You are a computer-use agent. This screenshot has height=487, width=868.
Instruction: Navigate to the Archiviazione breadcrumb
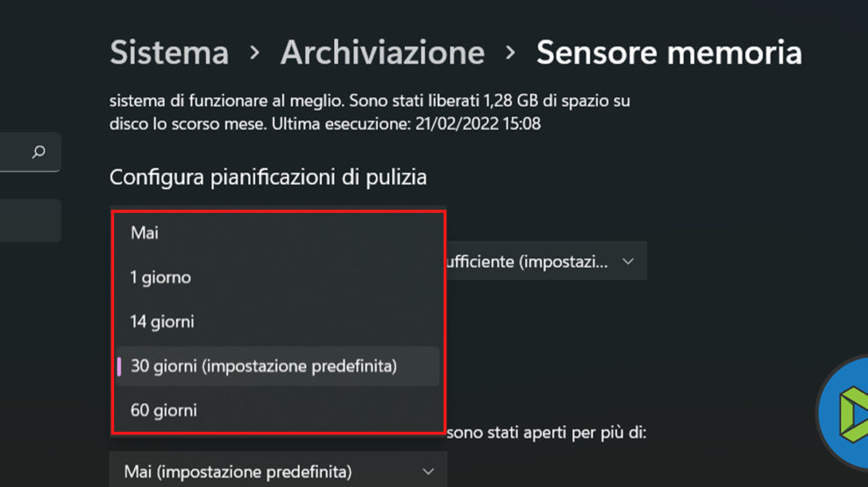pyautogui.click(x=382, y=53)
